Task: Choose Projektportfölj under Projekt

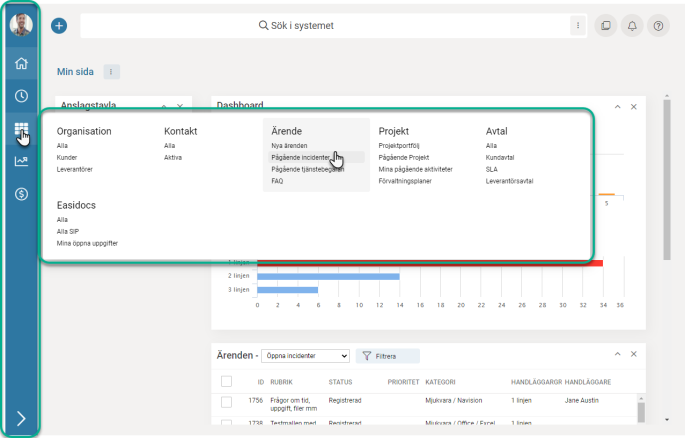Action: point(402,146)
